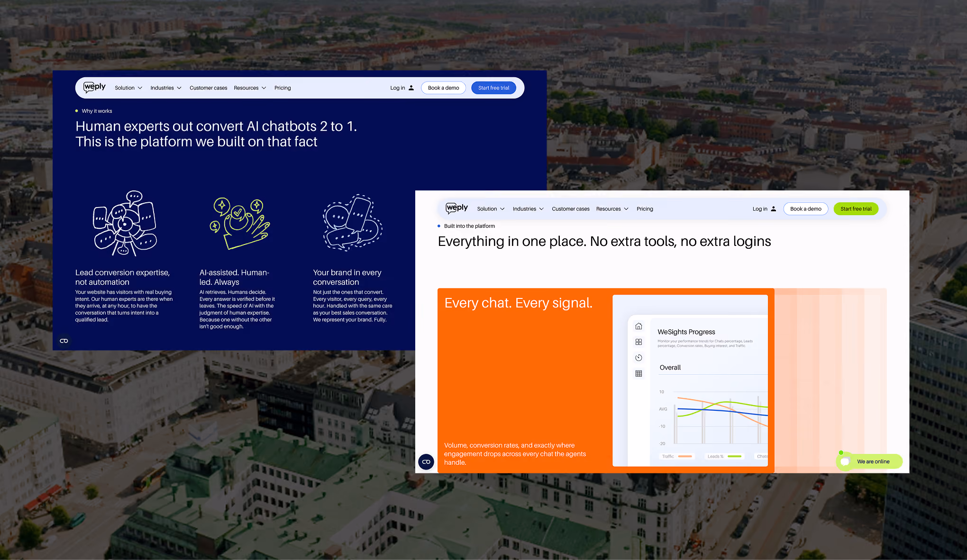This screenshot has height=560, width=967.
Task: Expand the Solution dropdown in the white window
Action: click(491, 209)
